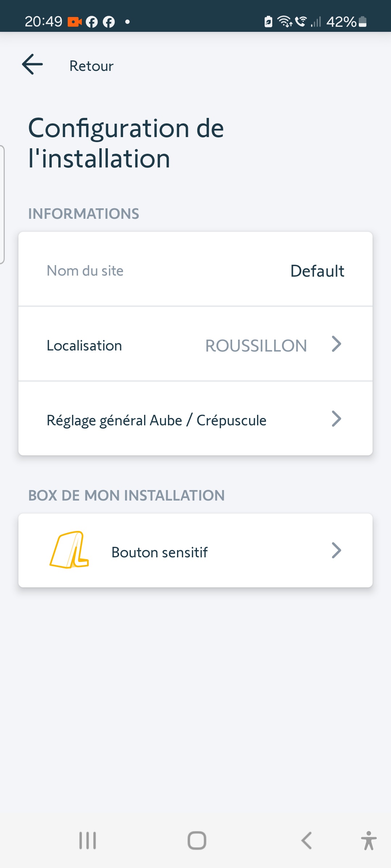Click the chevron on the Aube / Crépuscule row
The height and width of the screenshot is (868, 391).
(x=336, y=419)
